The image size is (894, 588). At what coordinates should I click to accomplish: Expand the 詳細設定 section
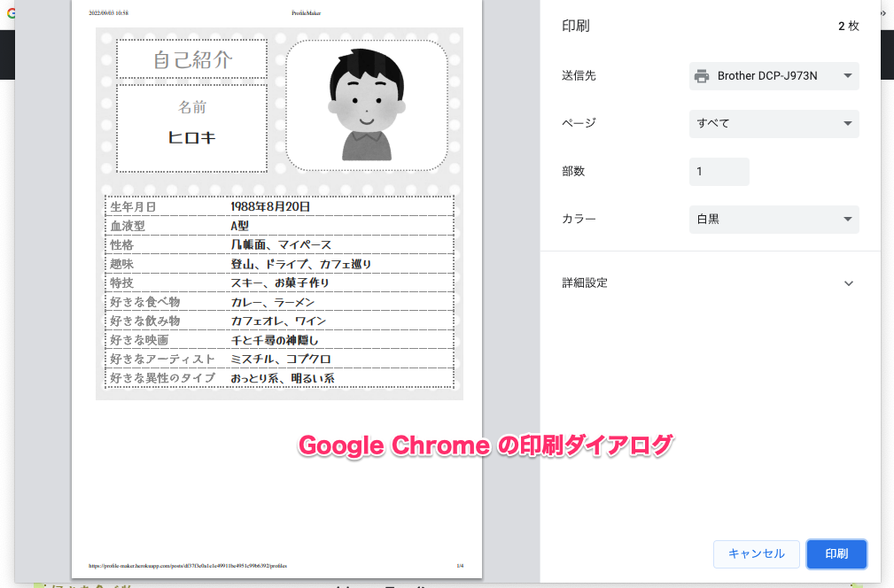708,283
